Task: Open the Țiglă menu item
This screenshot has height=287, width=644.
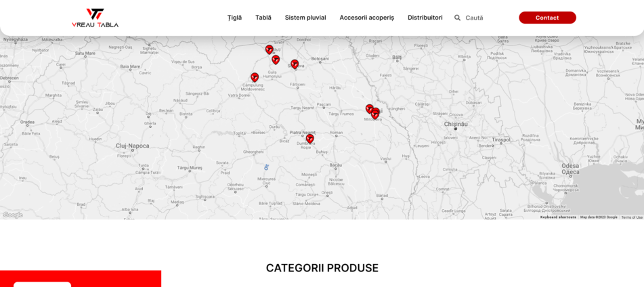Action: (234, 18)
